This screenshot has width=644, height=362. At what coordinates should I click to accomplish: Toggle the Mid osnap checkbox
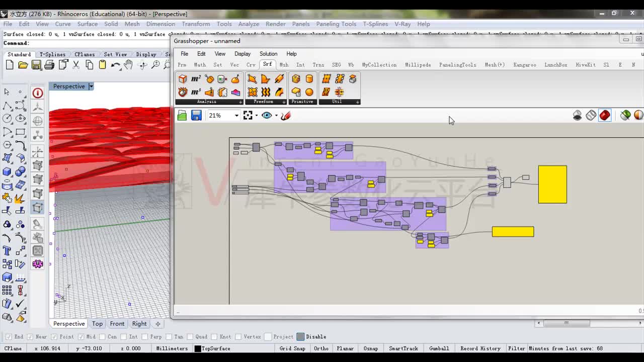(81, 337)
